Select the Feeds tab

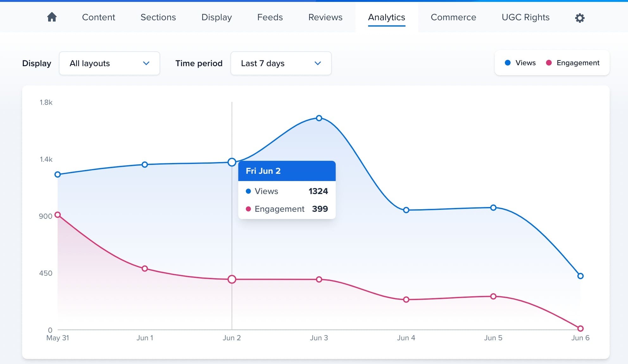270,17
